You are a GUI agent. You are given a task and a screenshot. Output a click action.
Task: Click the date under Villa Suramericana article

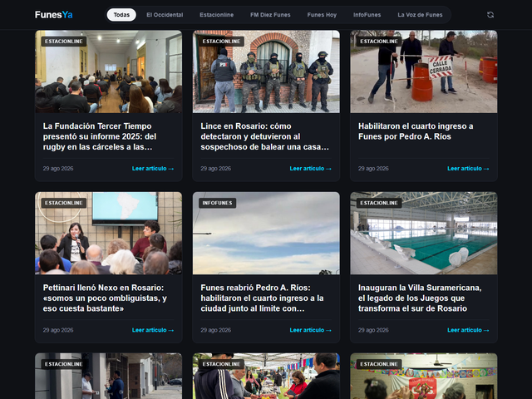(x=373, y=330)
